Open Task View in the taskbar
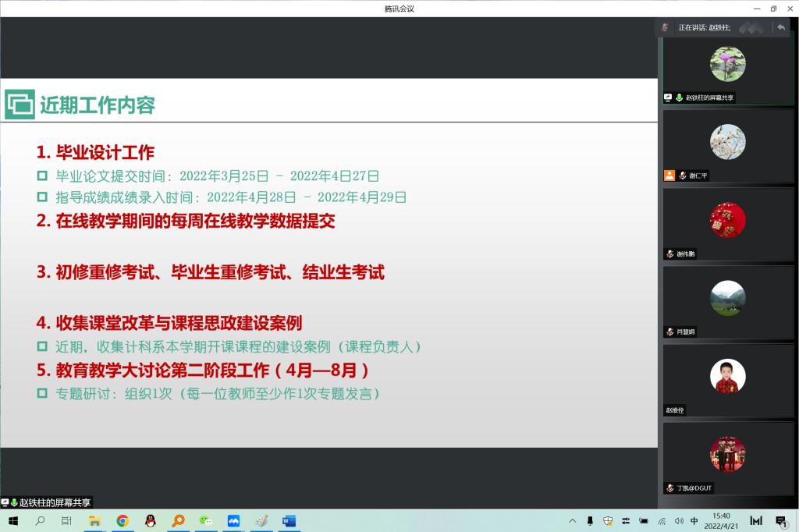Screen dimensions: 799x532 point(67,521)
